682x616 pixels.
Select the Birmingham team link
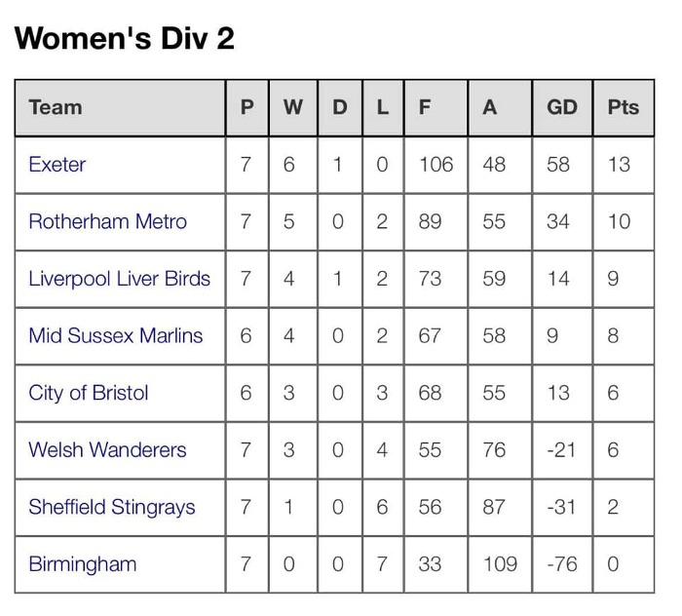[x=83, y=563]
